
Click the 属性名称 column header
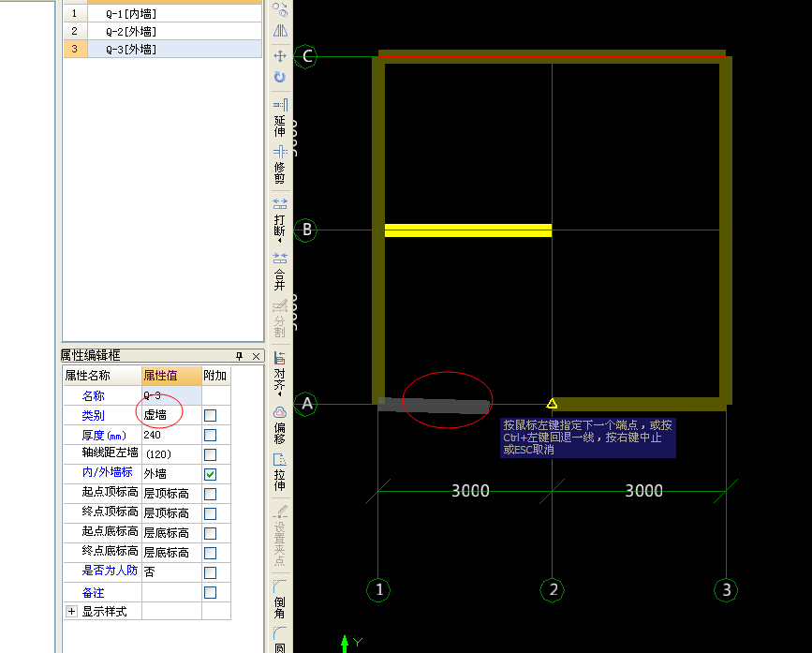(x=102, y=376)
